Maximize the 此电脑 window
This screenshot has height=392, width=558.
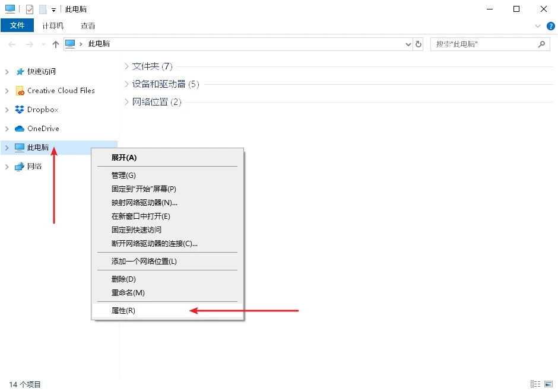516,9
